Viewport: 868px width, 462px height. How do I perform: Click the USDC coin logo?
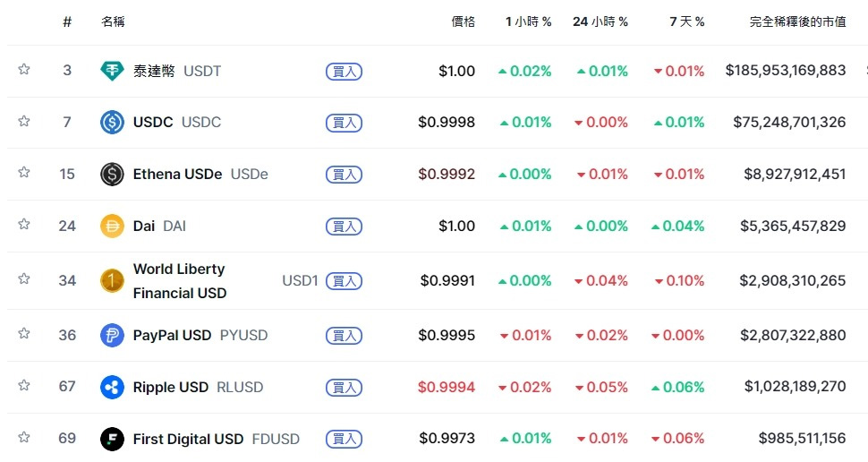coord(112,122)
